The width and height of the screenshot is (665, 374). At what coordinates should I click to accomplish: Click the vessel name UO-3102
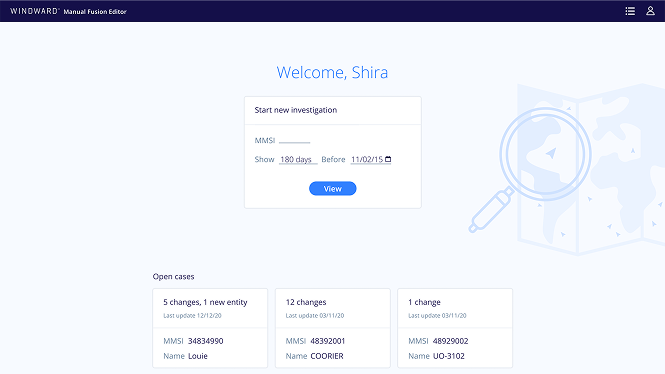[449, 356]
